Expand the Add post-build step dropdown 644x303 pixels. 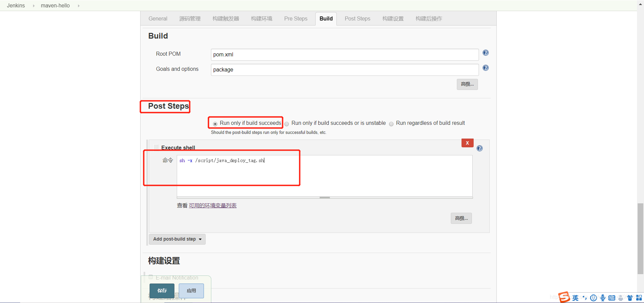(177, 239)
